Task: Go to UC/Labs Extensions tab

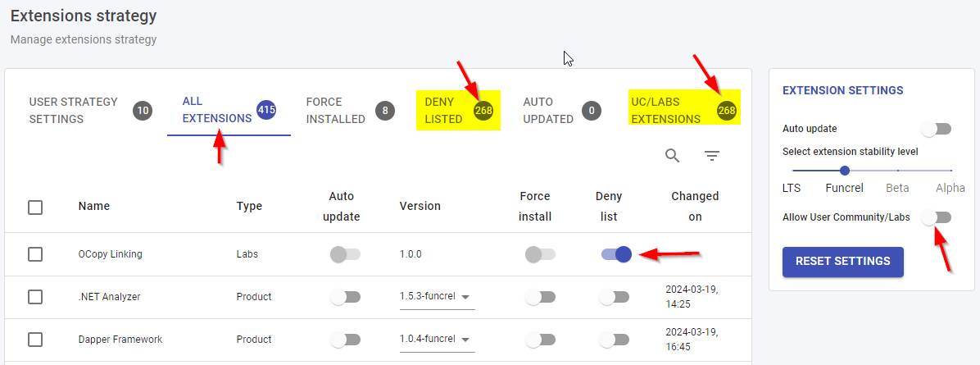Action: click(683, 111)
